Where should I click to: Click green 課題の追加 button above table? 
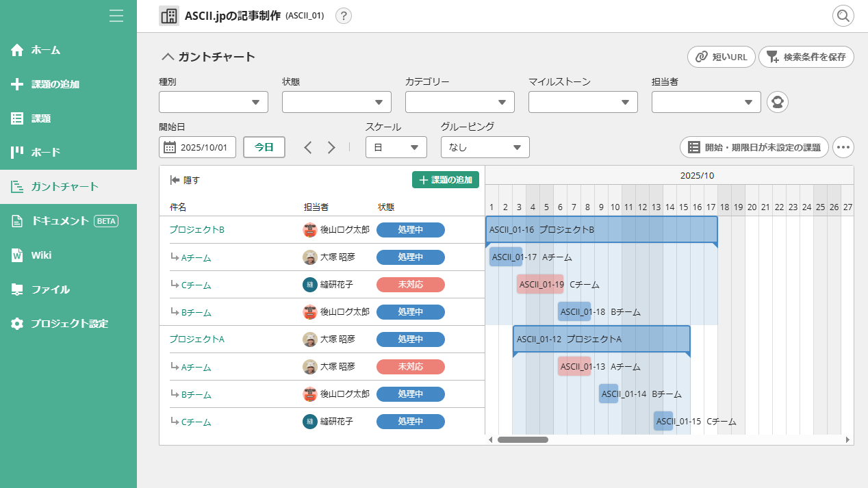click(446, 179)
